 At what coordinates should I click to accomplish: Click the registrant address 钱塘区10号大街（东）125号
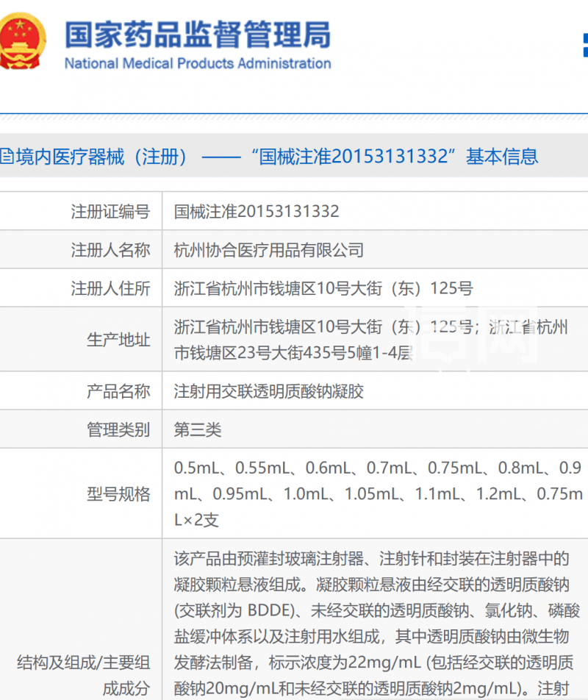[x=323, y=288]
